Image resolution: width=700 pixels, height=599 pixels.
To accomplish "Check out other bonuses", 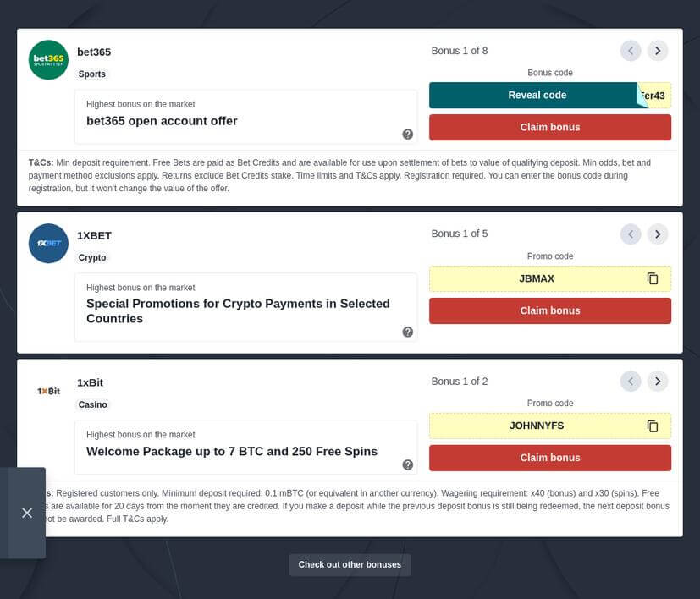I will click(x=350, y=565).
